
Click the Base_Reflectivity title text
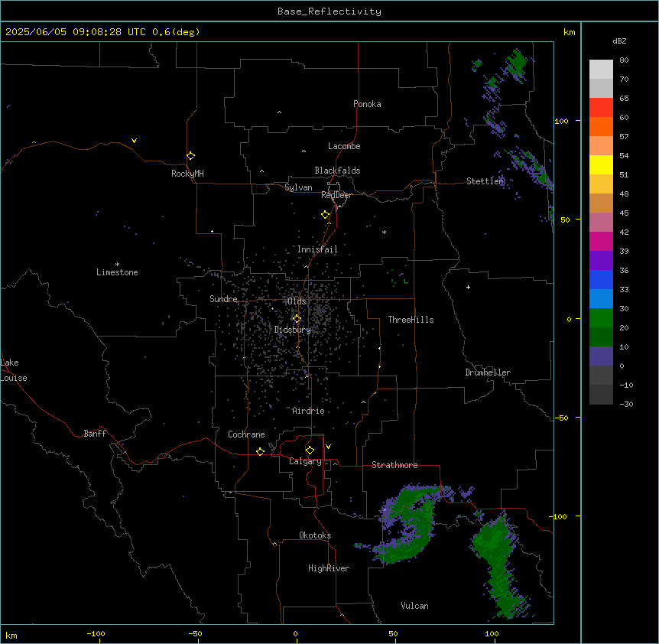point(329,11)
